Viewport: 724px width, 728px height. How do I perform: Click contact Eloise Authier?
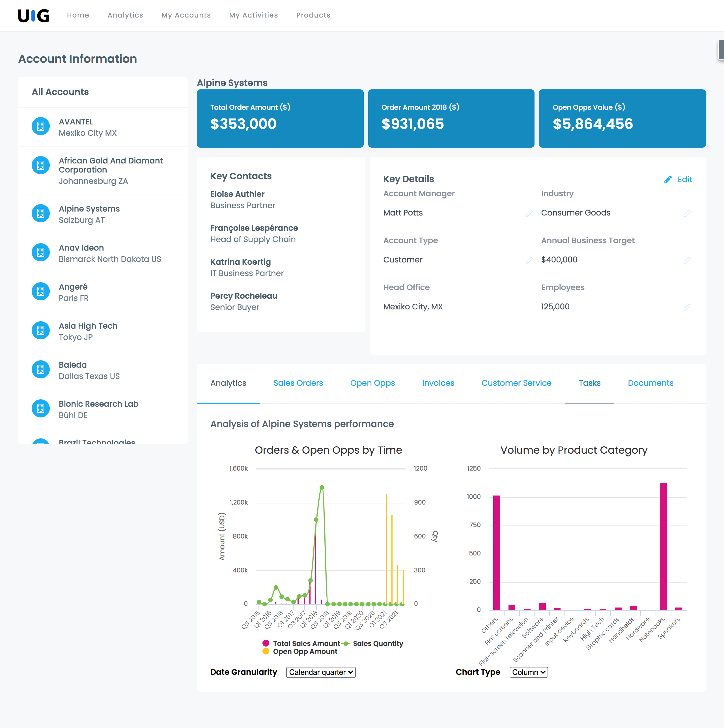coord(237,194)
